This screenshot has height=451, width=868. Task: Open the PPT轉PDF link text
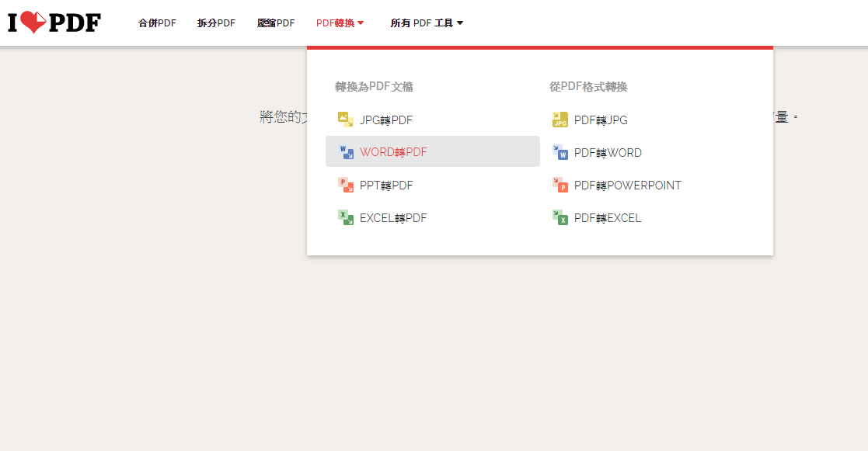coord(386,186)
